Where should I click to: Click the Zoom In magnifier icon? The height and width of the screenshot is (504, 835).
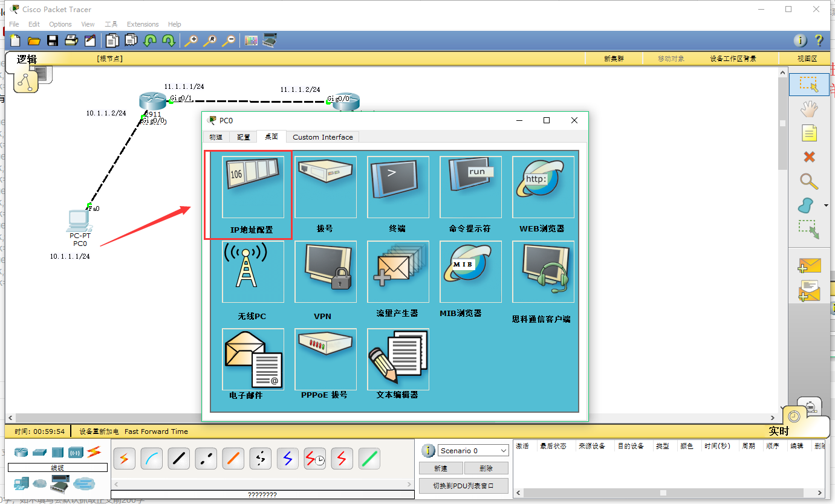[191, 40]
